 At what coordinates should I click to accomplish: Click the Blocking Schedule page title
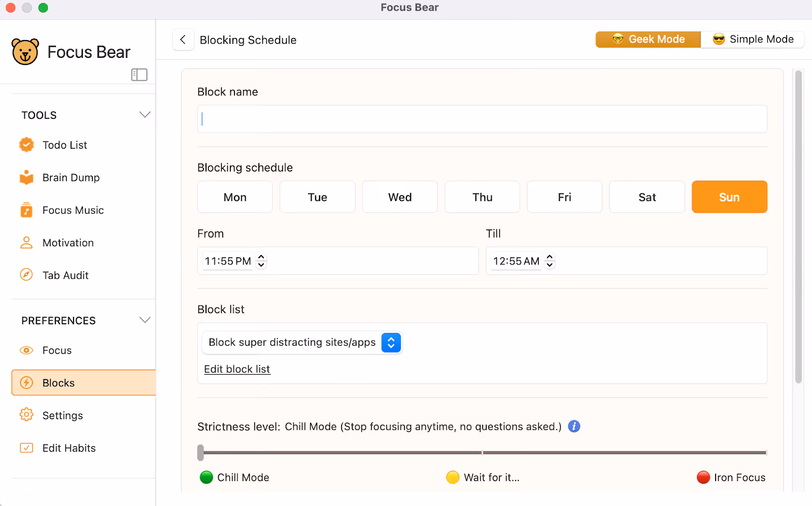point(248,40)
